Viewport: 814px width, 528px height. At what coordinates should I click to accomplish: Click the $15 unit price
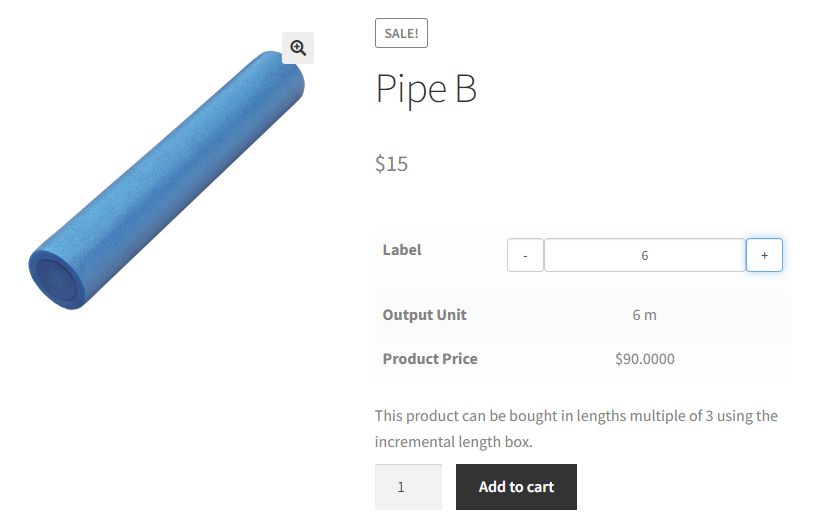[391, 164]
